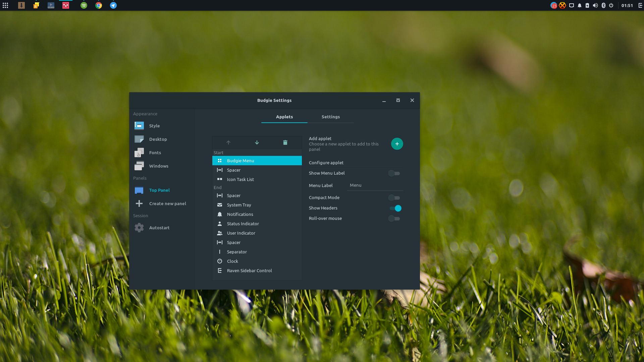Open Google Chrome from the top panel
644x362 pixels.
point(99,5)
